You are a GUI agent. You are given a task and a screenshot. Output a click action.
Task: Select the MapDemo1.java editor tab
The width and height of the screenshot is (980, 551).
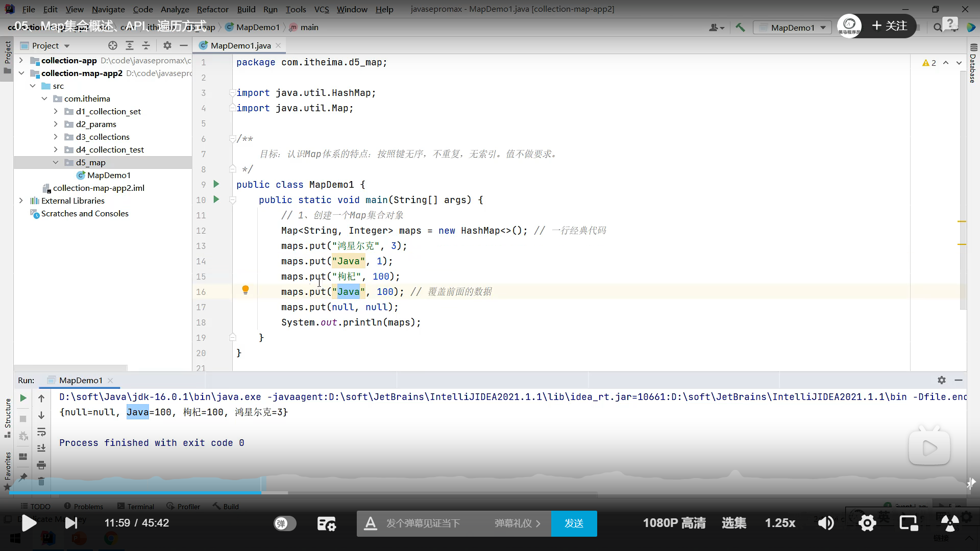[x=240, y=45]
